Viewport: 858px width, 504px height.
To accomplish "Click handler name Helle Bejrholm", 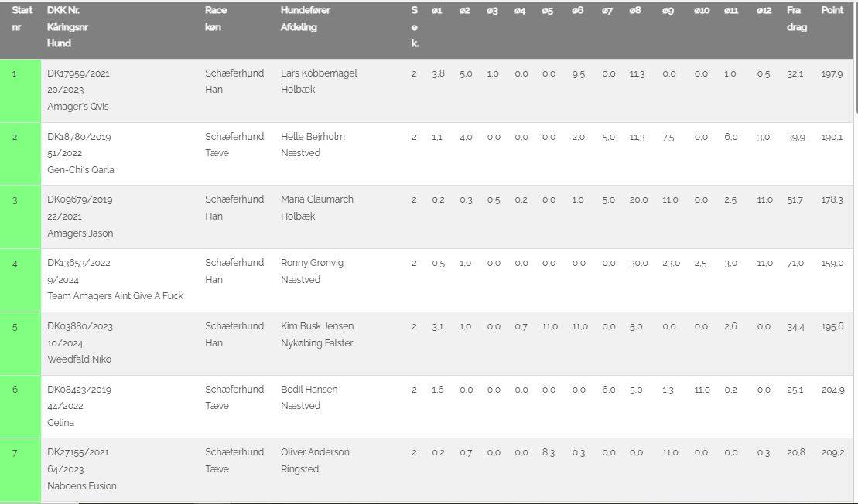I will point(313,137).
